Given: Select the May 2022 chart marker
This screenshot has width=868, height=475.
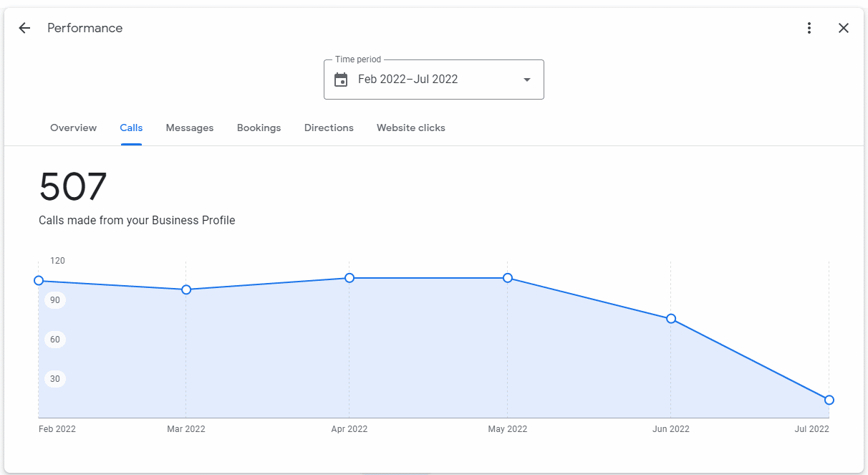Looking at the screenshot, I should (508, 278).
